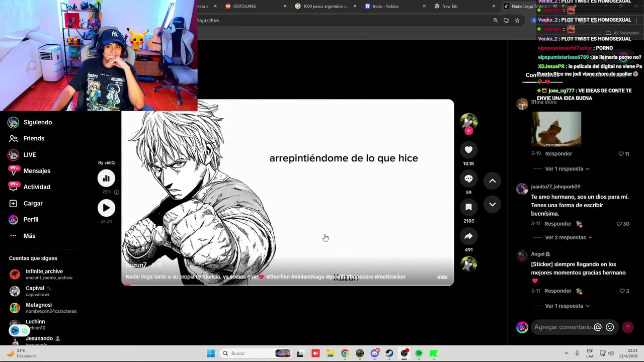
Task: Open vidIQ stats bar-chart icon
Action: point(106,178)
